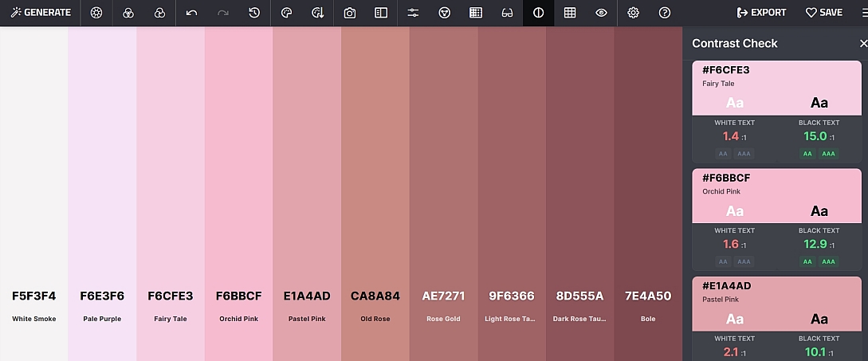868x361 pixels.
Task: Click the truncated Dark Rose Tau... name
Action: [579, 319]
